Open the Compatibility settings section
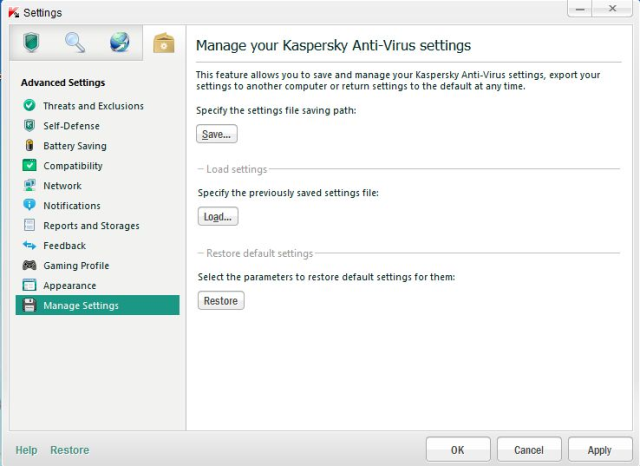The width and height of the screenshot is (640, 466). coord(72,166)
